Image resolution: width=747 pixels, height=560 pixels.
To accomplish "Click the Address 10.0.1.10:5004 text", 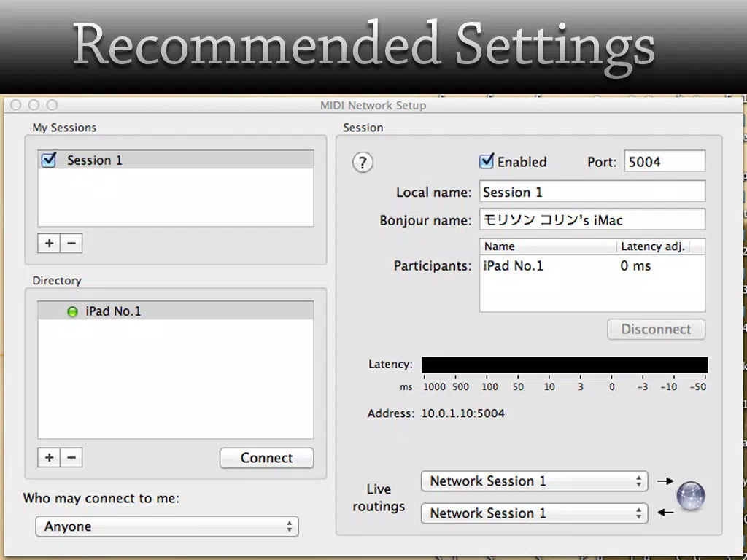I will pyautogui.click(x=462, y=413).
